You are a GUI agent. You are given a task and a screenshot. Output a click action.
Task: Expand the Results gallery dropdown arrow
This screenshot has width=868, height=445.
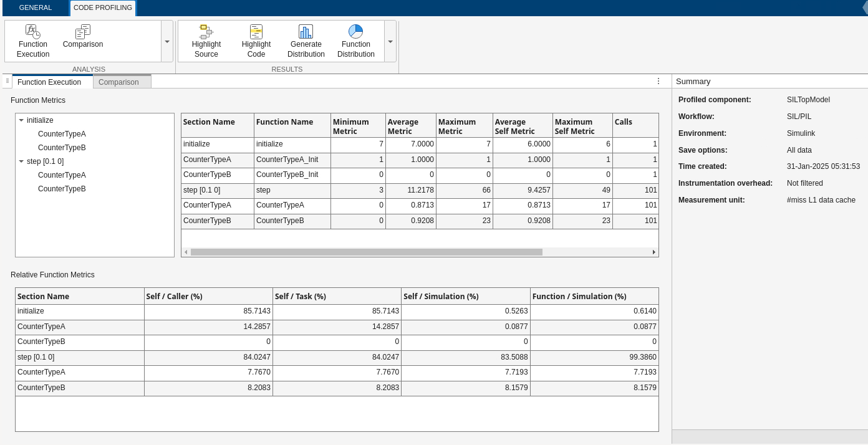(x=390, y=42)
